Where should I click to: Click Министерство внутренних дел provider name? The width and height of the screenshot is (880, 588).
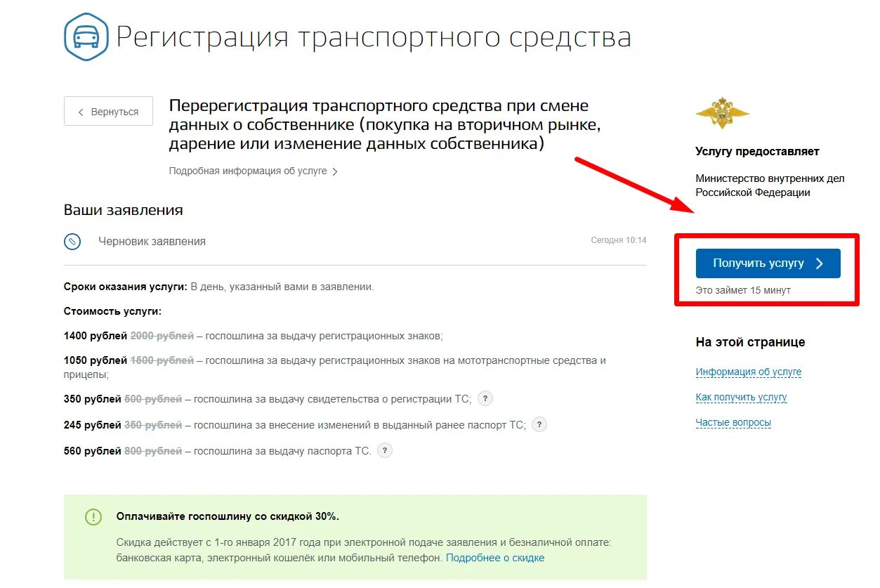tap(770, 185)
